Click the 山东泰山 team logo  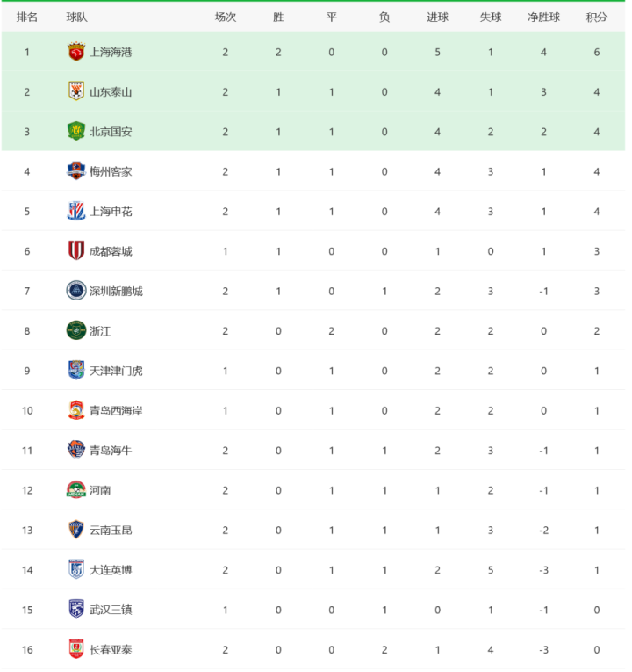(76, 91)
